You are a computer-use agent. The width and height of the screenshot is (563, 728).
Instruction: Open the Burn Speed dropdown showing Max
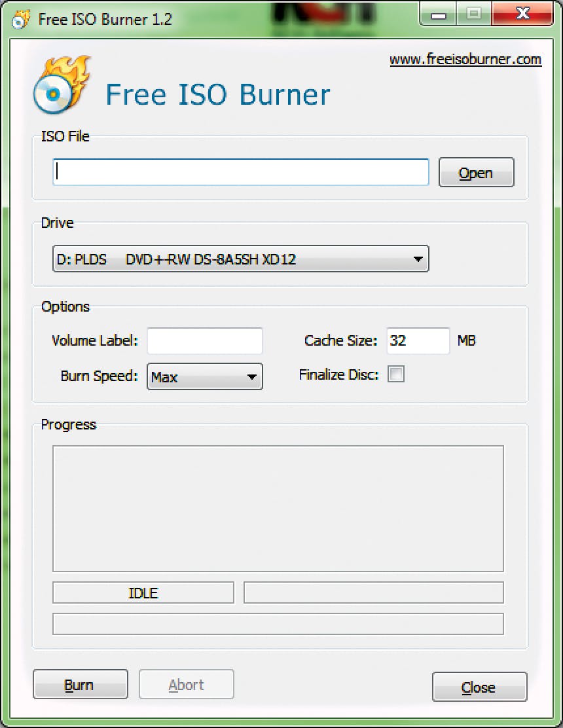tap(205, 376)
